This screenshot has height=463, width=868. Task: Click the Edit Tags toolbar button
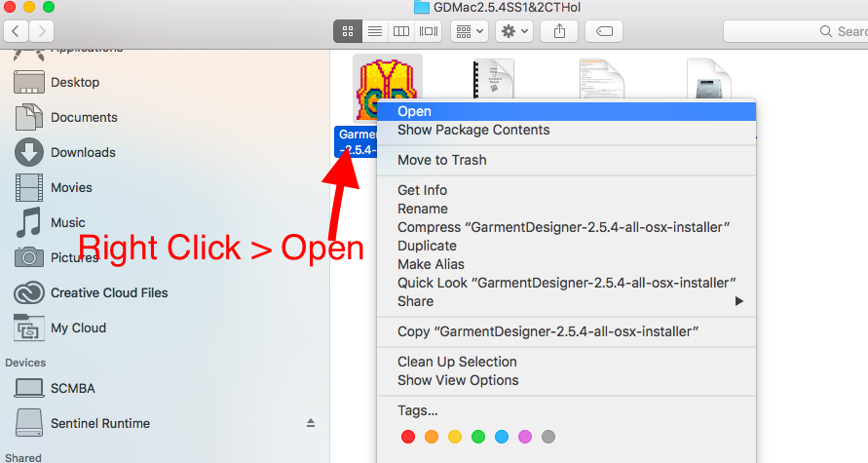point(604,31)
